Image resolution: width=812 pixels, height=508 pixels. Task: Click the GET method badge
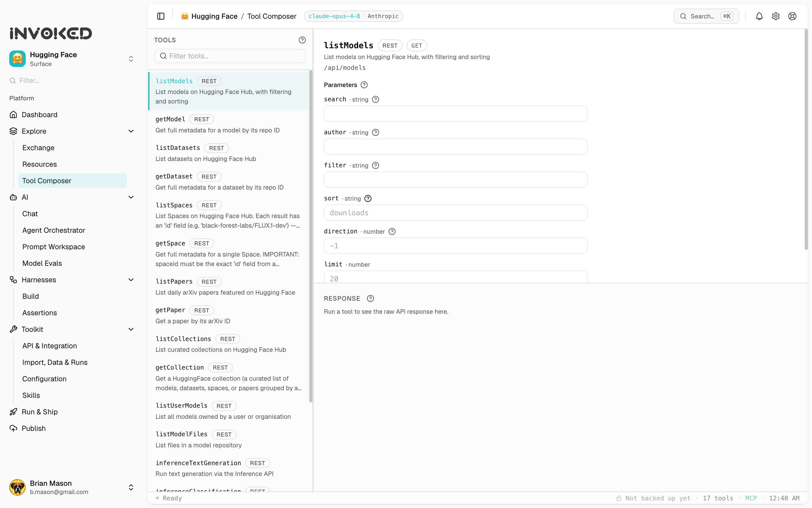click(416, 46)
